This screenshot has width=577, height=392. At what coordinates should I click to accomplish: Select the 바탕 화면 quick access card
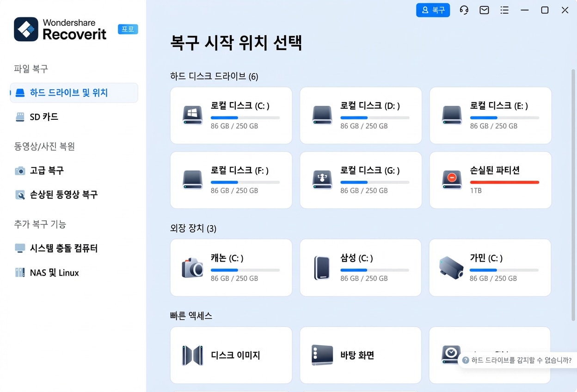coord(360,355)
